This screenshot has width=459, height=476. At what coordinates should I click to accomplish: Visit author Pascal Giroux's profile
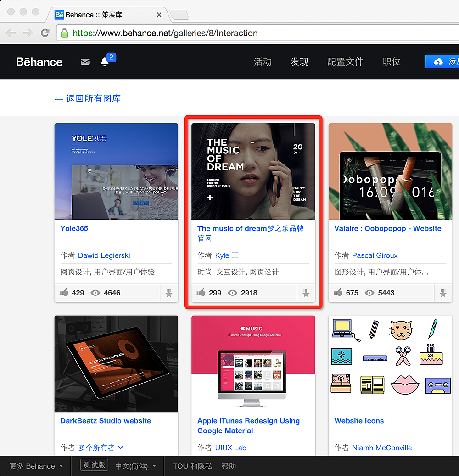pos(375,255)
